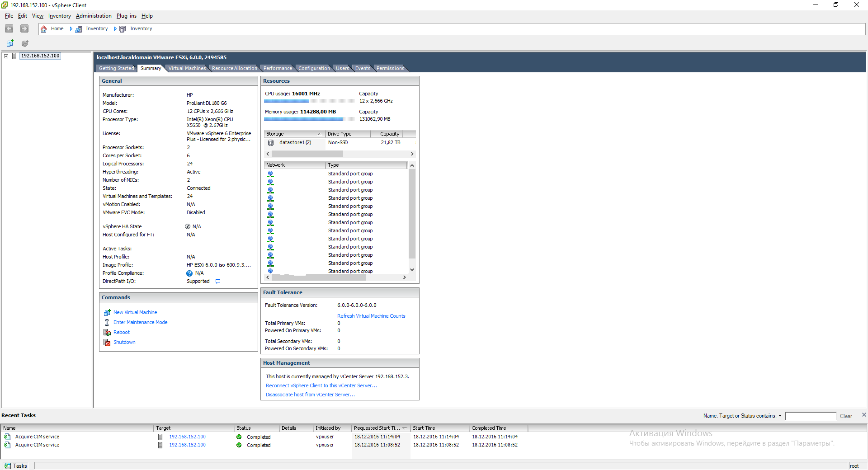Expand the 192.168.152.100 host tree node
Image resolution: width=868 pixels, height=470 pixels.
click(6, 56)
